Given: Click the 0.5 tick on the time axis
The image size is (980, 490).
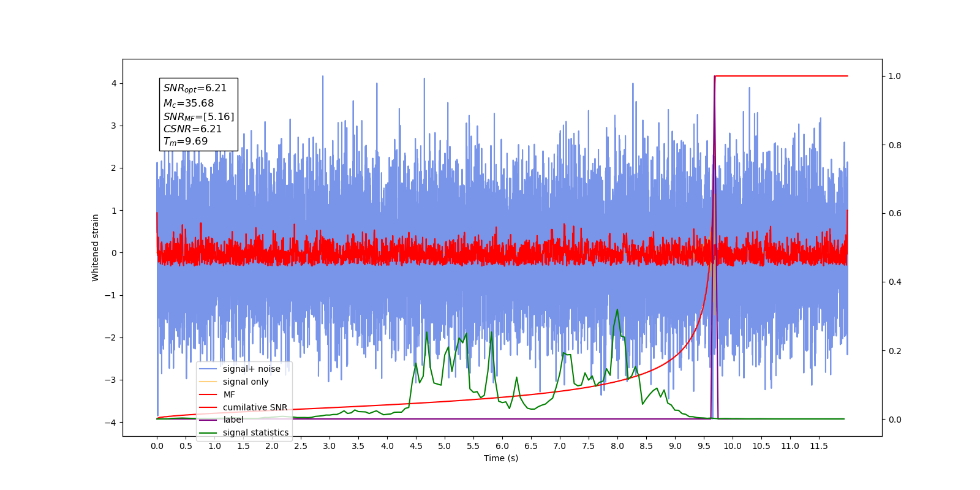Looking at the screenshot, I should 186,446.
